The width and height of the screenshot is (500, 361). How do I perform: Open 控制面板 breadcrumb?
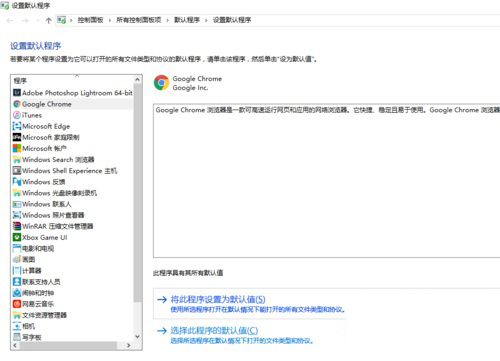(90, 20)
